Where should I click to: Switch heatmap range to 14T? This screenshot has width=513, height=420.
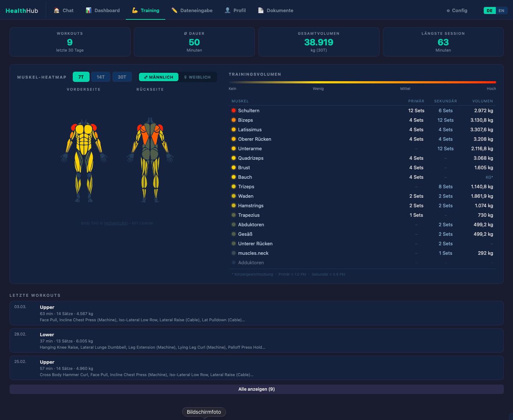point(100,77)
